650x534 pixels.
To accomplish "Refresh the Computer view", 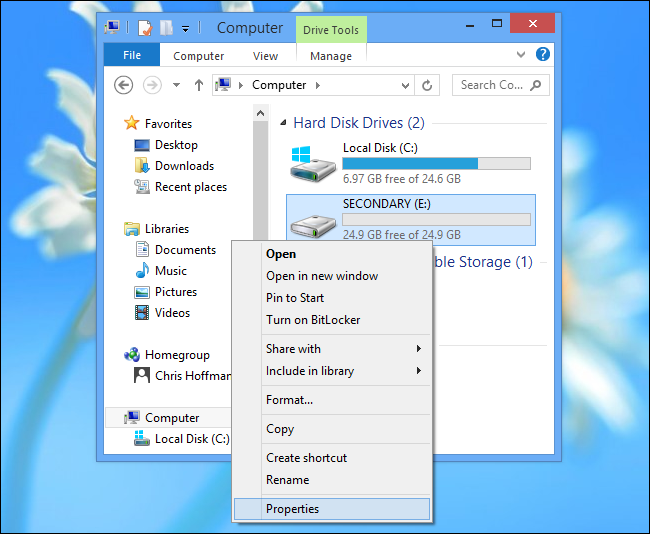I will coord(427,85).
